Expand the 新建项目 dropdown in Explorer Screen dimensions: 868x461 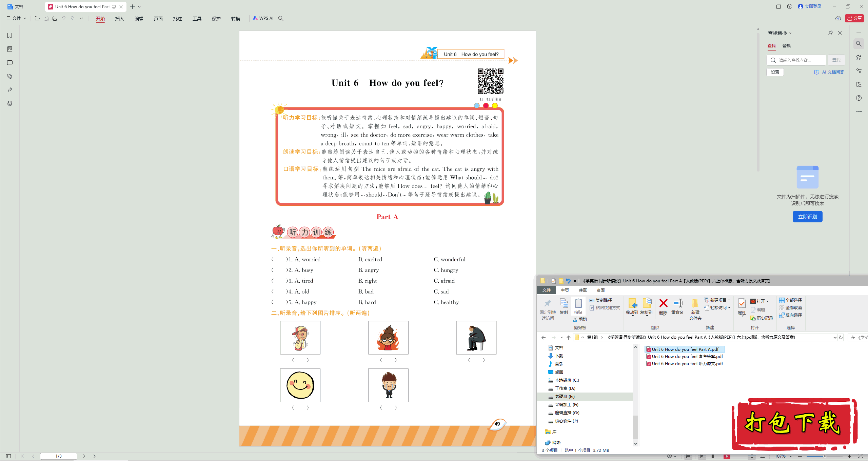[x=729, y=300]
